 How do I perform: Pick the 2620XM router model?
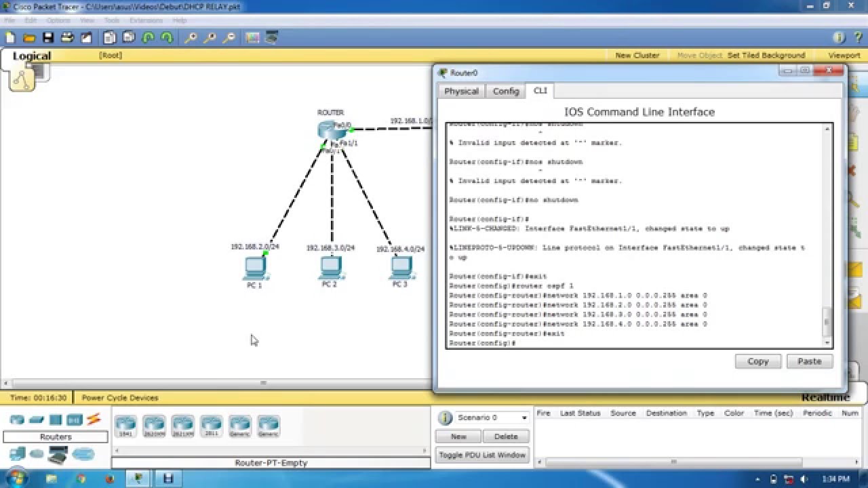pyautogui.click(x=154, y=426)
